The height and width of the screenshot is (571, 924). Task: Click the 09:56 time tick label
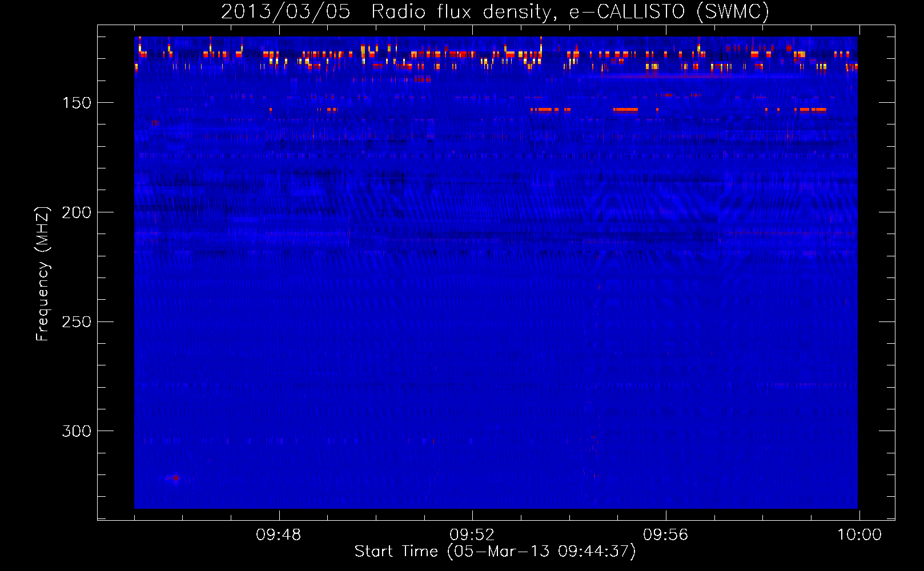(x=666, y=535)
